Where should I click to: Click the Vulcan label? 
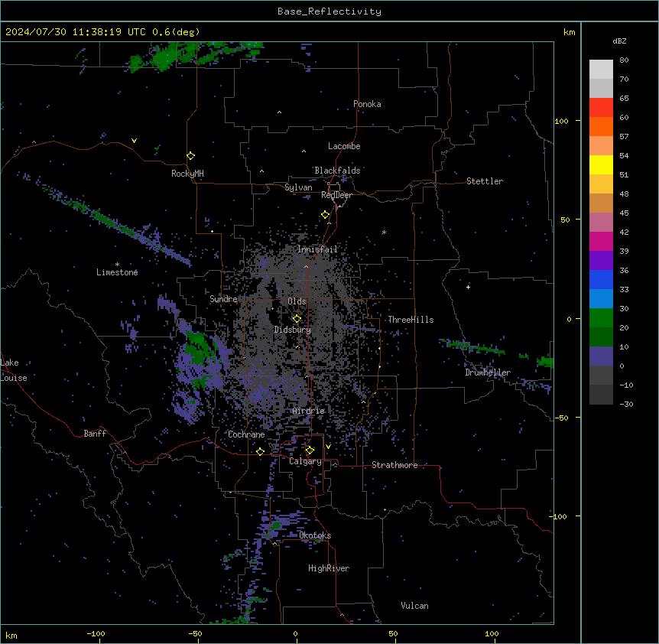415,606
